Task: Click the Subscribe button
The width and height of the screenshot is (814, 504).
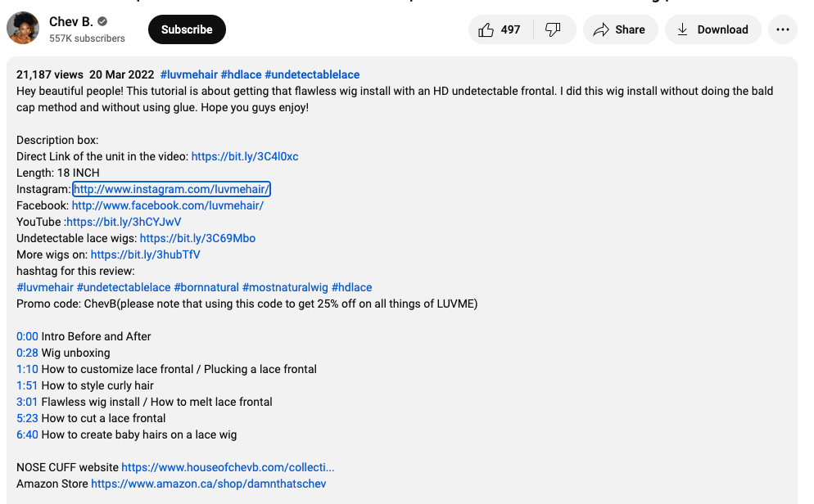Action: (187, 29)
